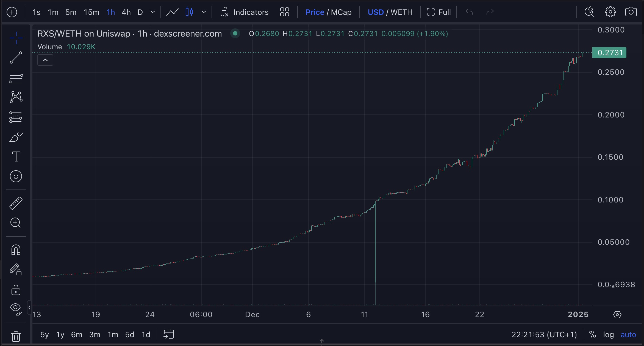Toggle lock all drawings padlock

tap(16, 290)
